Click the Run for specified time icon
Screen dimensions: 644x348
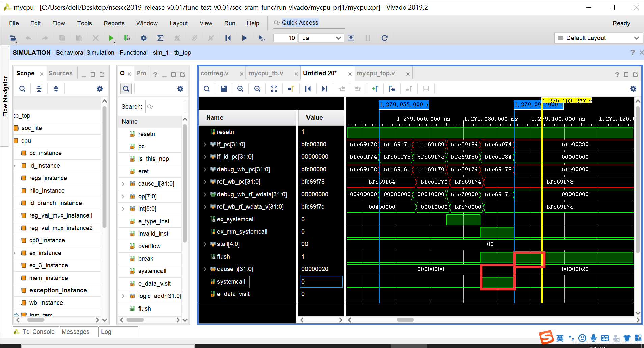pyautogui.click(x=261, y=38)
